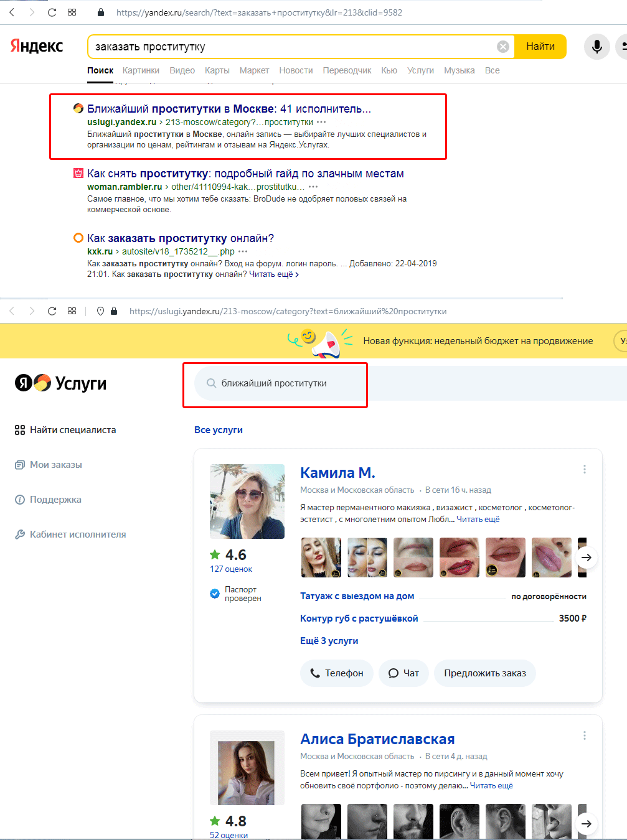The image size is (627, 840).
Task: Click the Все услуги link
Action: click(x=219, y=430)
